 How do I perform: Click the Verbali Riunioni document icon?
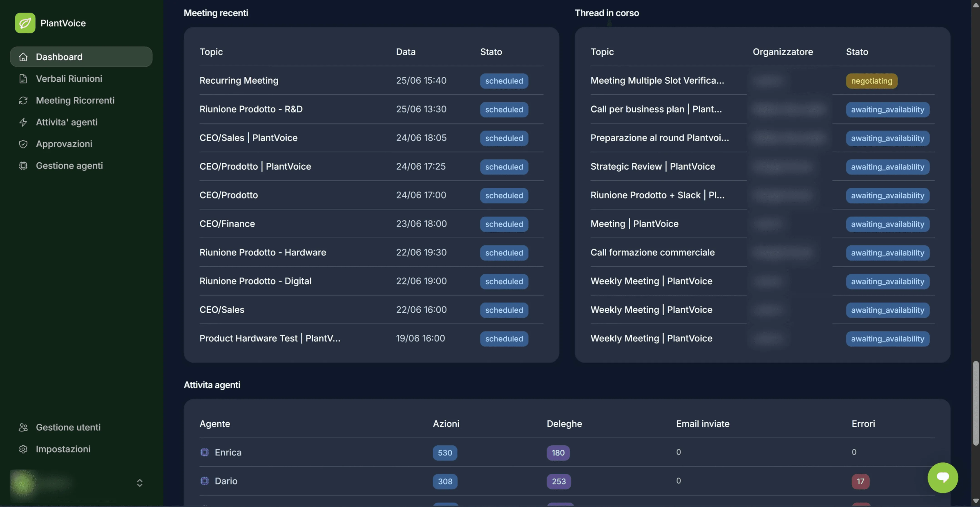[23, 78]
